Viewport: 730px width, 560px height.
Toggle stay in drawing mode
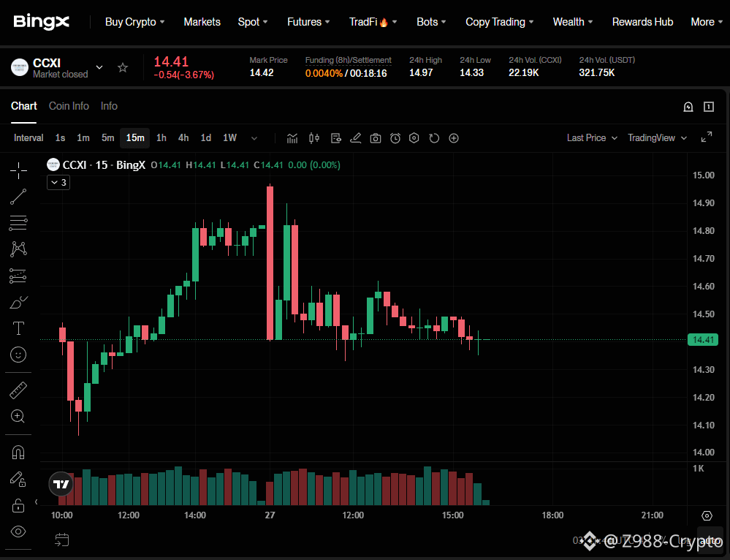pyautogui.click(x=18, y=479)
